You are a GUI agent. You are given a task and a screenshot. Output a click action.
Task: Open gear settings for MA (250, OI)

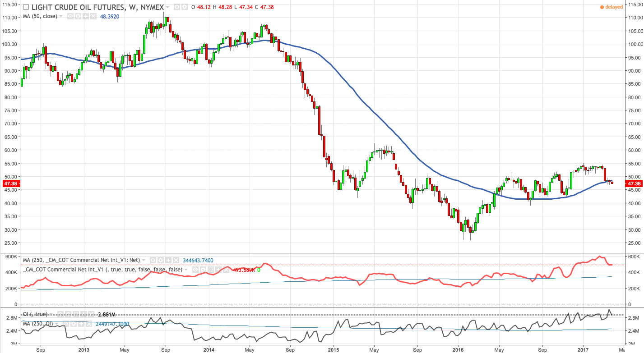(74, 323)
